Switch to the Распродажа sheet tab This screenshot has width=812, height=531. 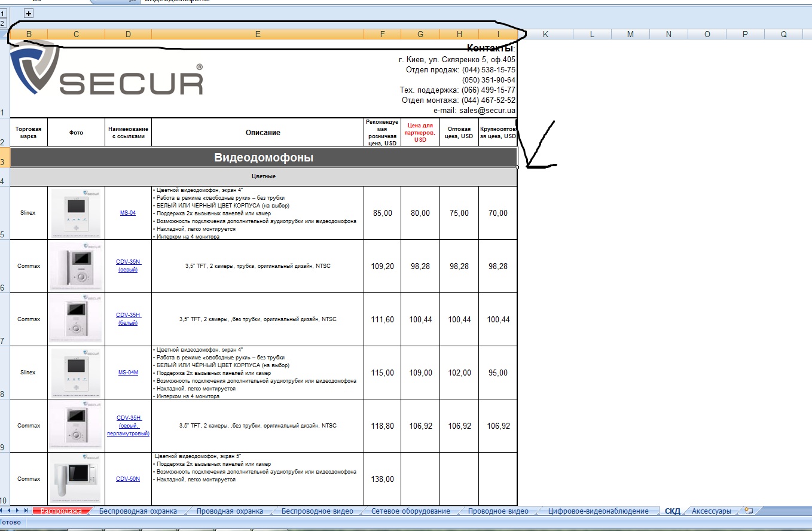click(61, 511)
